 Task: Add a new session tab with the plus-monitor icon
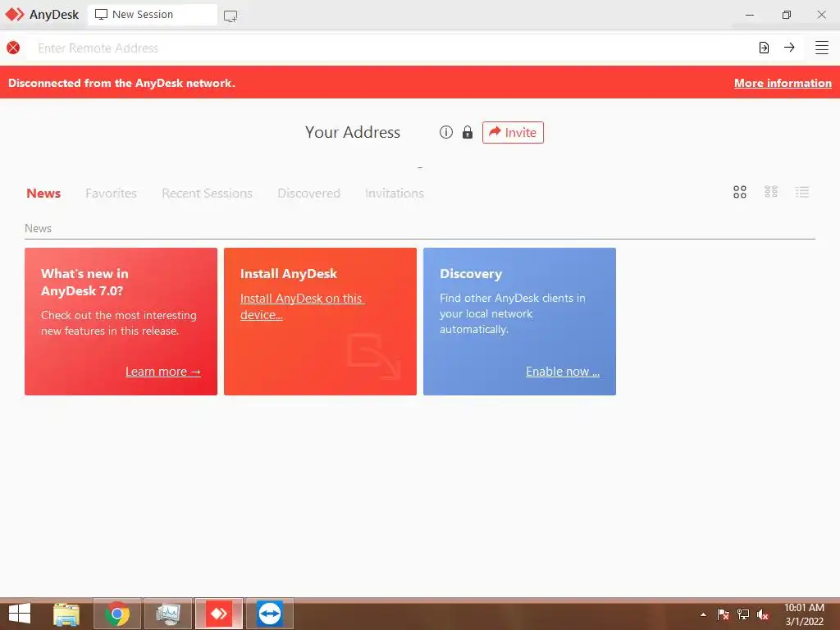(x=231, y=16)
